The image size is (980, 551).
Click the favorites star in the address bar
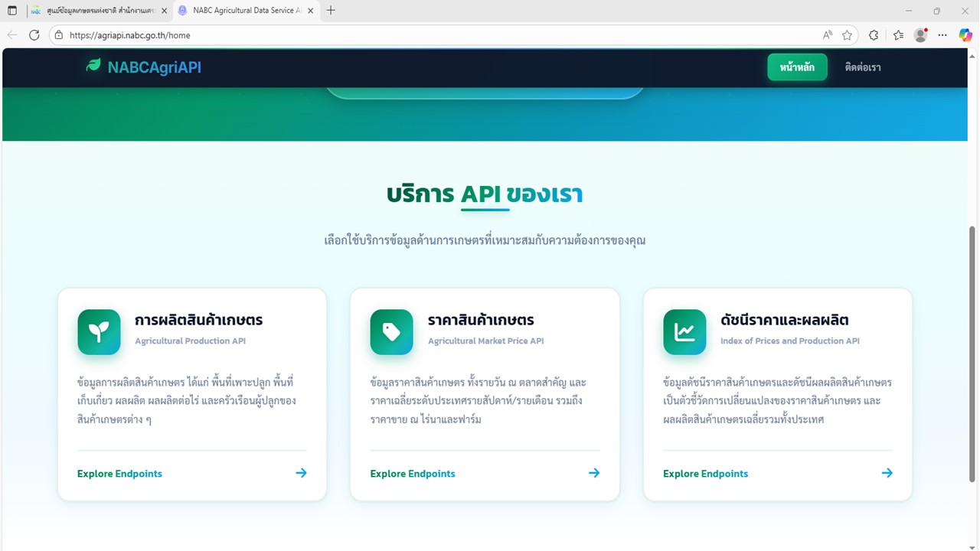click(x=847, y=35)
